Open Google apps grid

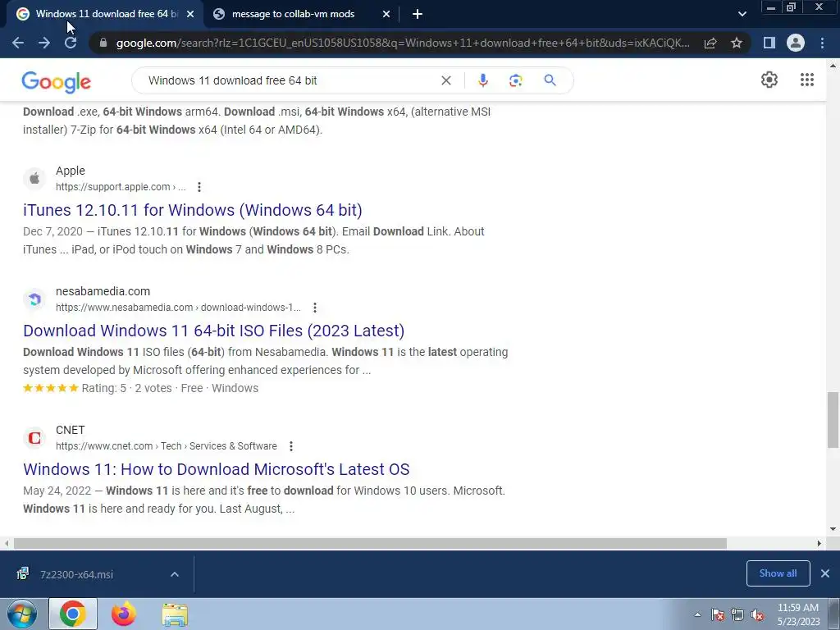point(807,80)
